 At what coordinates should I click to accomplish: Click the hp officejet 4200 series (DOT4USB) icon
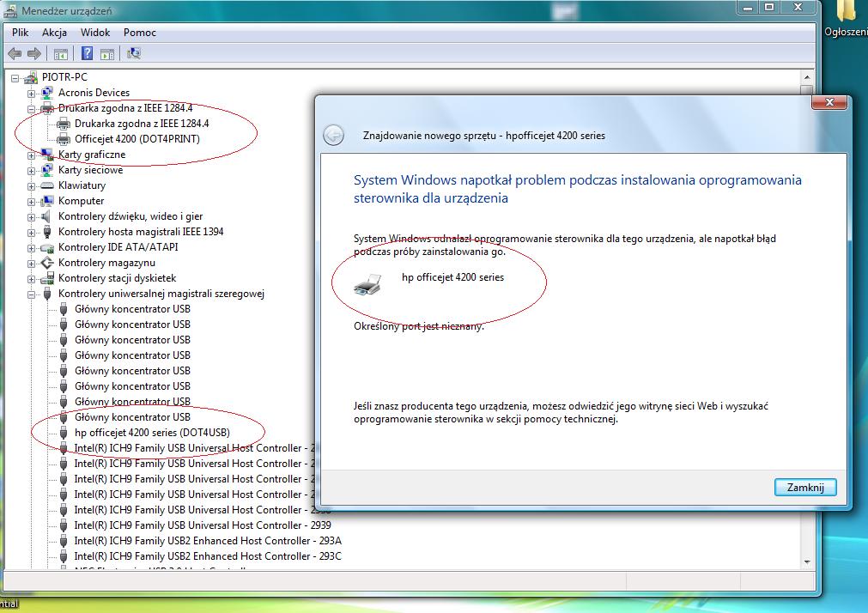coord(64,433)
